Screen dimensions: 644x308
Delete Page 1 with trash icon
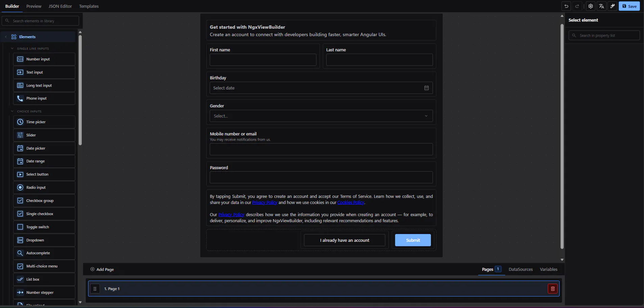click(553, 289)
